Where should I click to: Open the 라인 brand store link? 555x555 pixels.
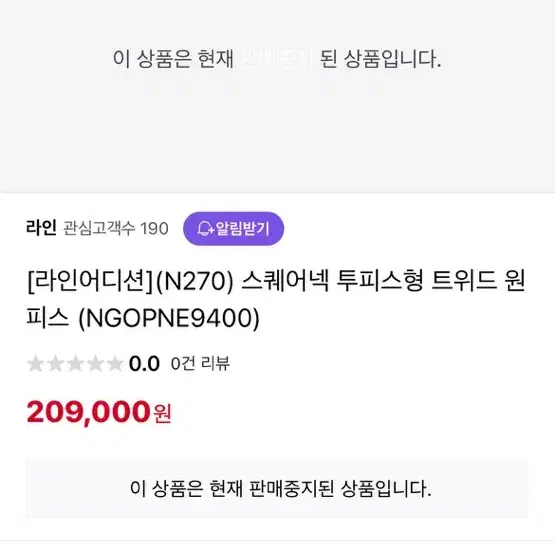(41, 228)
